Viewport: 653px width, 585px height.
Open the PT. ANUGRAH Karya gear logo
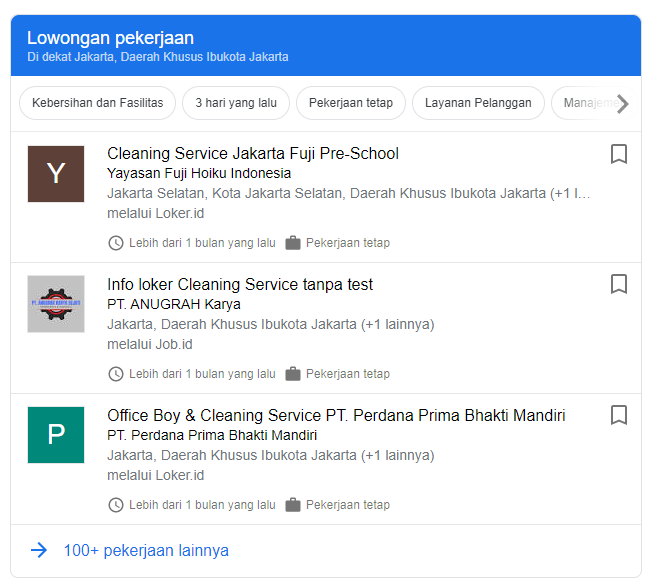click(x=56, y=304)
